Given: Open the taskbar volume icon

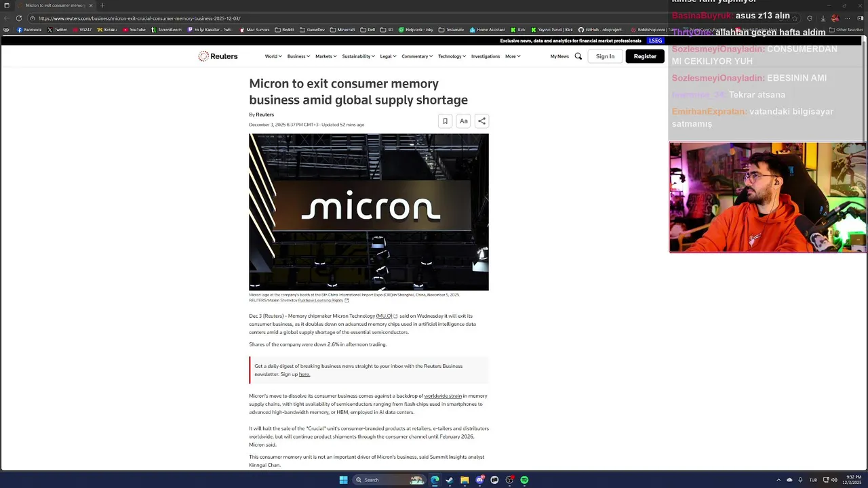Looking at the screenshot, I should (x=834, y=480).
